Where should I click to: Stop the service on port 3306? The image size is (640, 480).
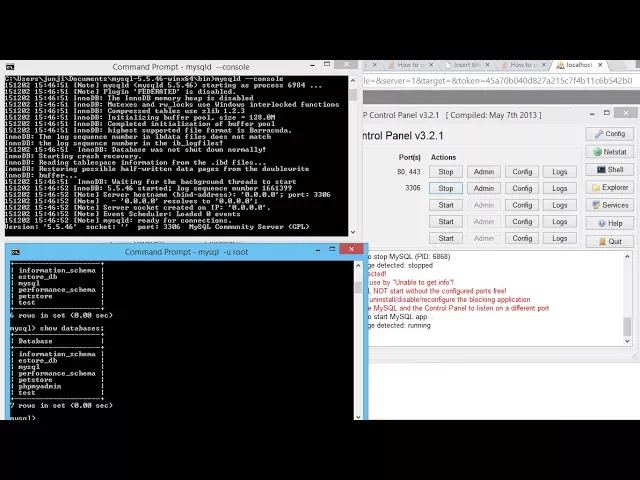[446, 188]
